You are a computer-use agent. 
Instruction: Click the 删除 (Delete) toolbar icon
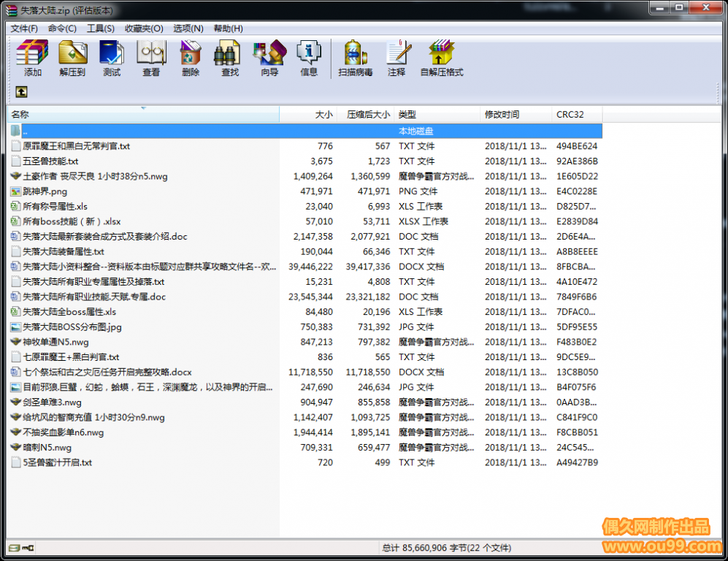[x=191, y=58]
